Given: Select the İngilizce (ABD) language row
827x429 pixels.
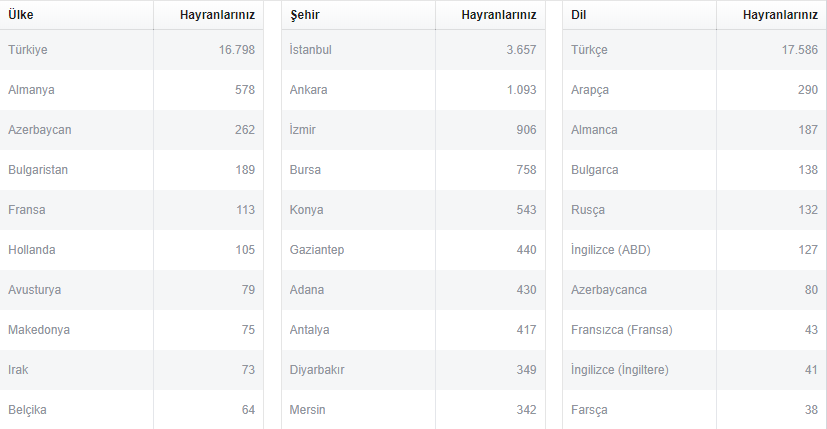Looking at the screenshot, I should tap(695, 250).
